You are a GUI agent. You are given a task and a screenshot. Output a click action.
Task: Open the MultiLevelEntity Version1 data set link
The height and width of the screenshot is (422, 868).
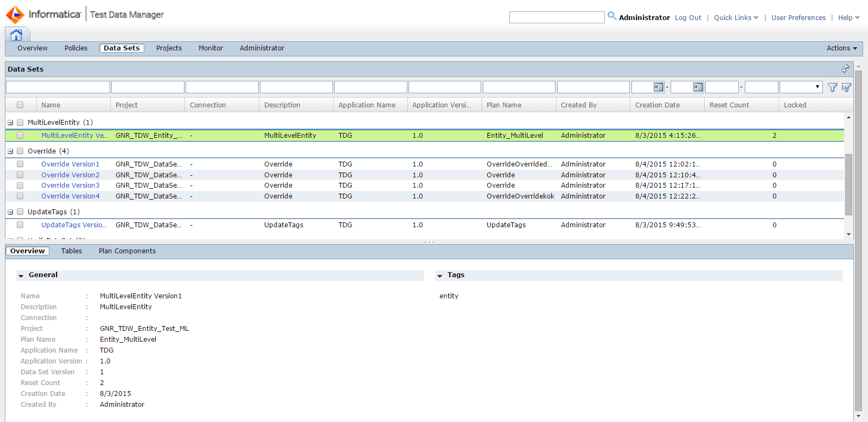tap(75, 136)
